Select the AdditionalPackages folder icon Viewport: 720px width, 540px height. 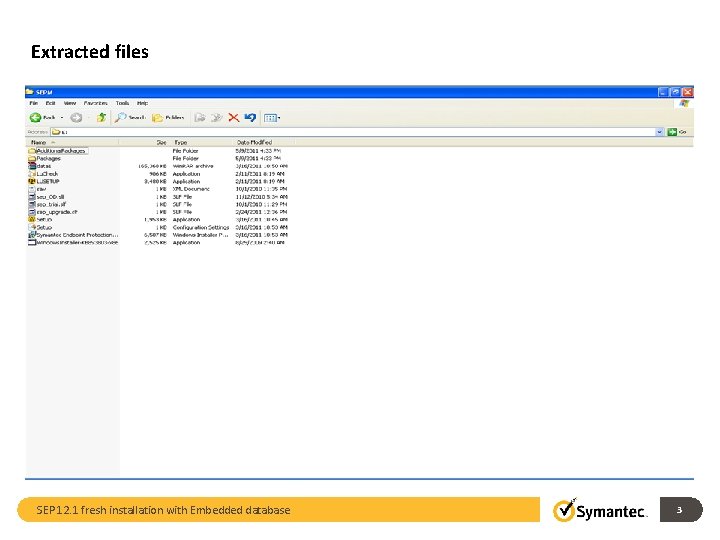click(32, 151)
